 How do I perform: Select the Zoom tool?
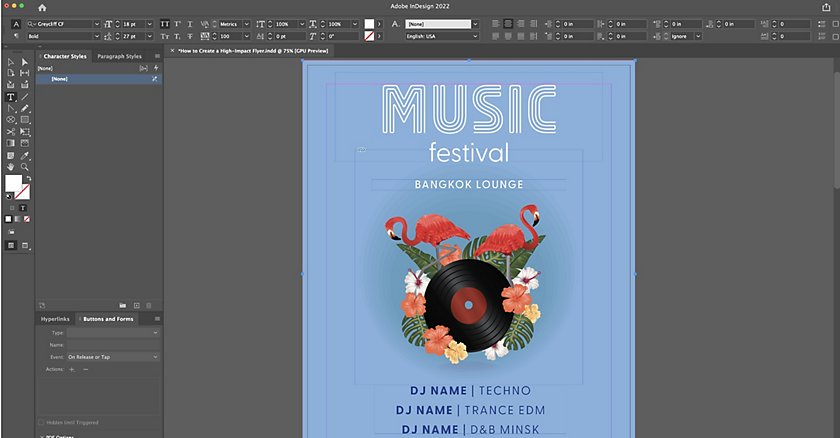click(x=25, y=167)
